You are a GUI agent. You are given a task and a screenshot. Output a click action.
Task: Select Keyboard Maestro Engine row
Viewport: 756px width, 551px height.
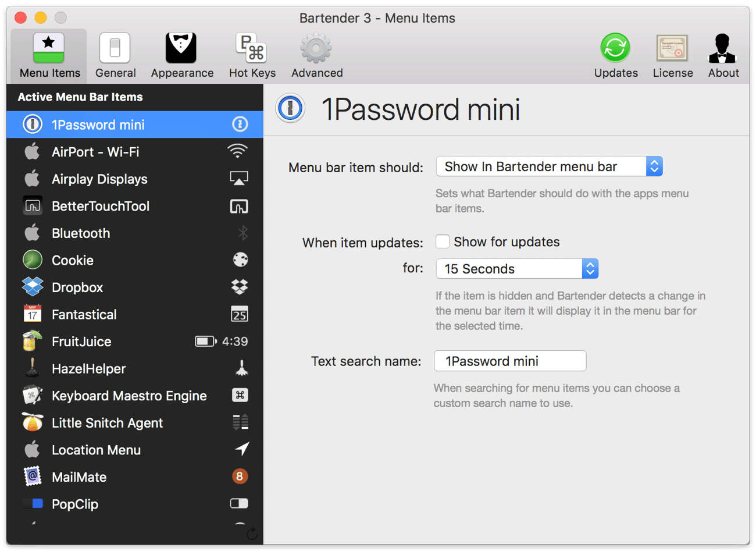[135, 396]
